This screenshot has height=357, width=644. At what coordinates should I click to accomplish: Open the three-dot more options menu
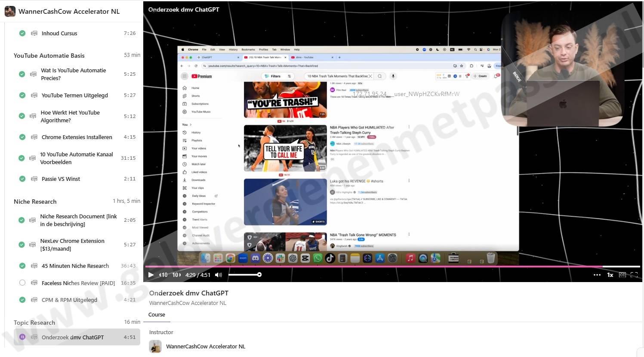pos(597,275)
